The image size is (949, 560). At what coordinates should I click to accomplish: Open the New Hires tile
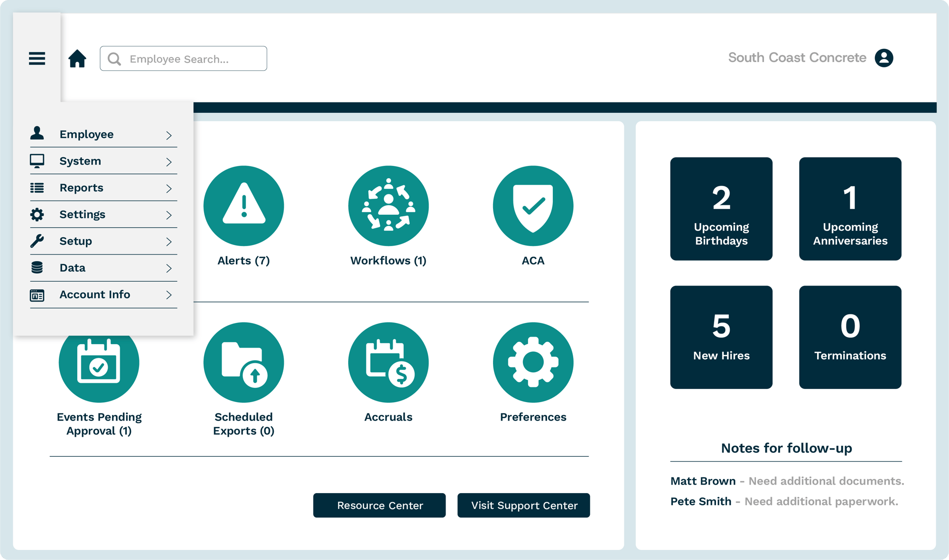pyautogui.click(x=721, y=337)
